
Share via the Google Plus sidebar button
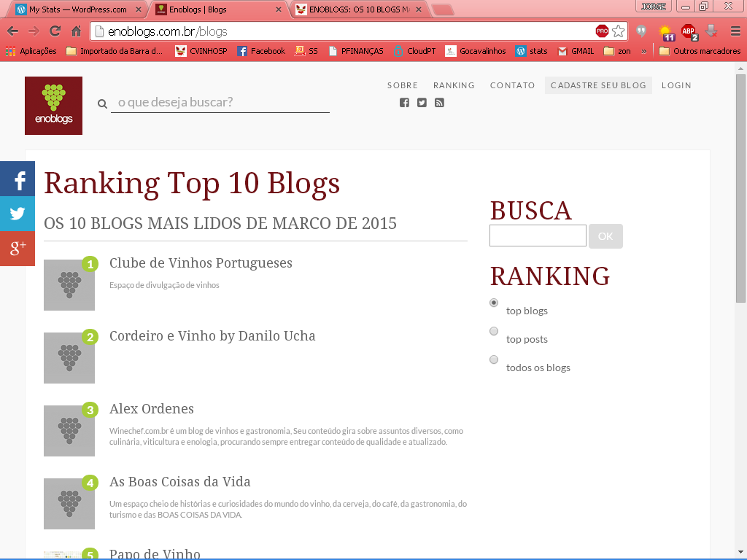click(18, 249)
